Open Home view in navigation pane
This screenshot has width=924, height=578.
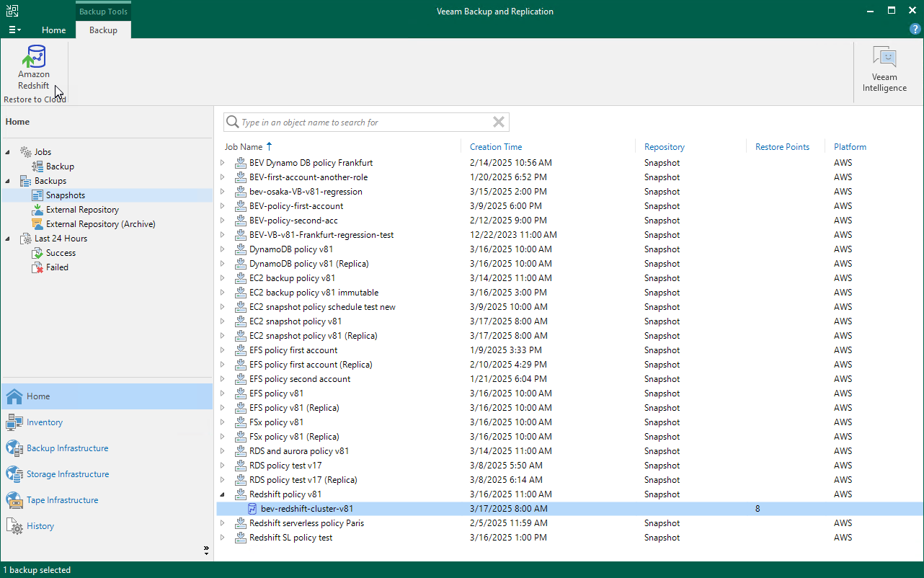(107, 396)
